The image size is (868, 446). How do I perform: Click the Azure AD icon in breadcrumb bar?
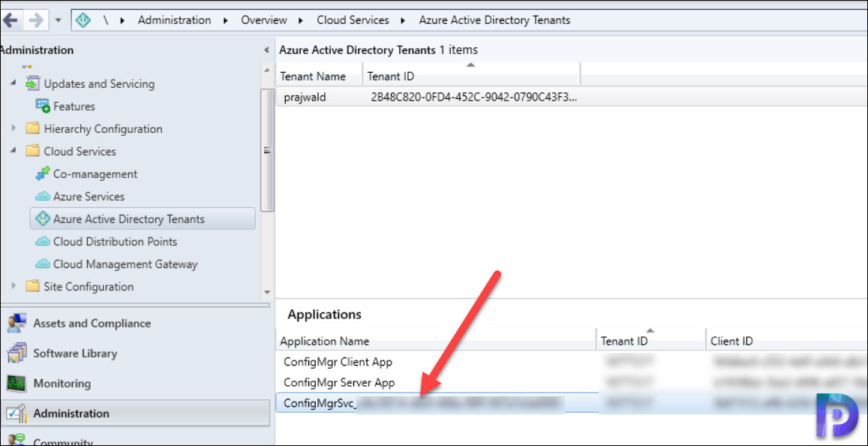pos(83,20)
